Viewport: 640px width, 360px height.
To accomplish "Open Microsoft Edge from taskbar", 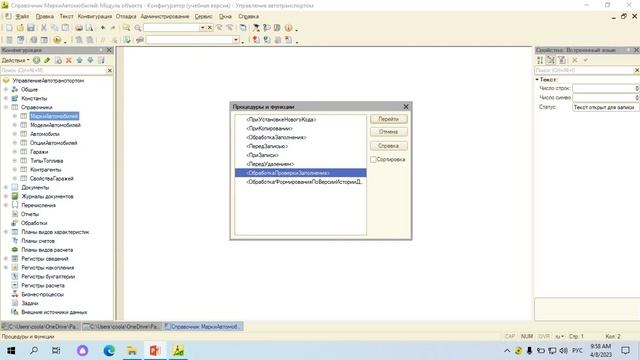I will (x=109, y=350).
